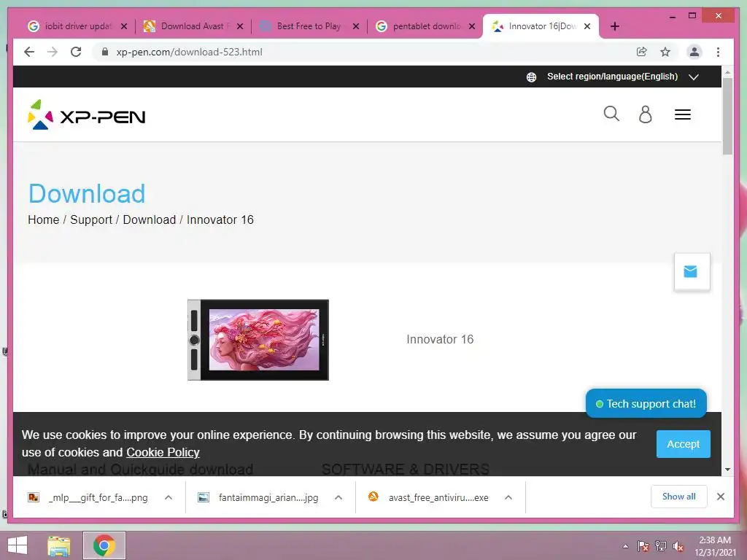Open the site search magnifier
The width and height of the screenshot is (747, 560).
(x=611, y=114)
